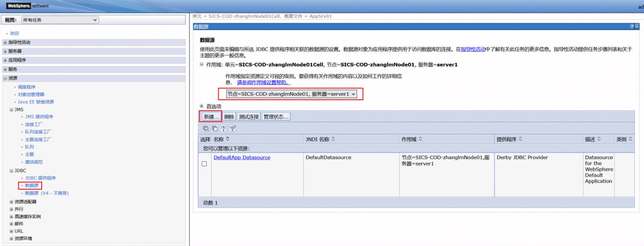Collapse the 资源 navigation group
Viewport: 644px width, 246px height.
pos(5,78)
